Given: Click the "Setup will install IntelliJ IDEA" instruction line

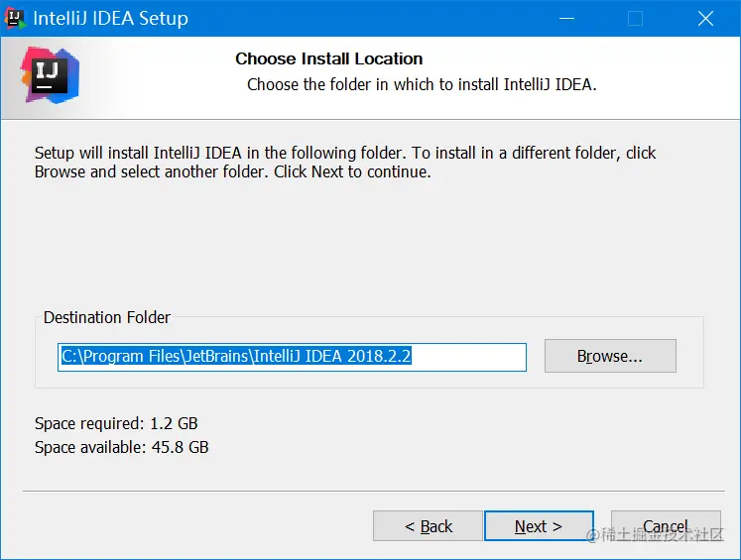Looking at the screenshot, I should click(344, 153).
